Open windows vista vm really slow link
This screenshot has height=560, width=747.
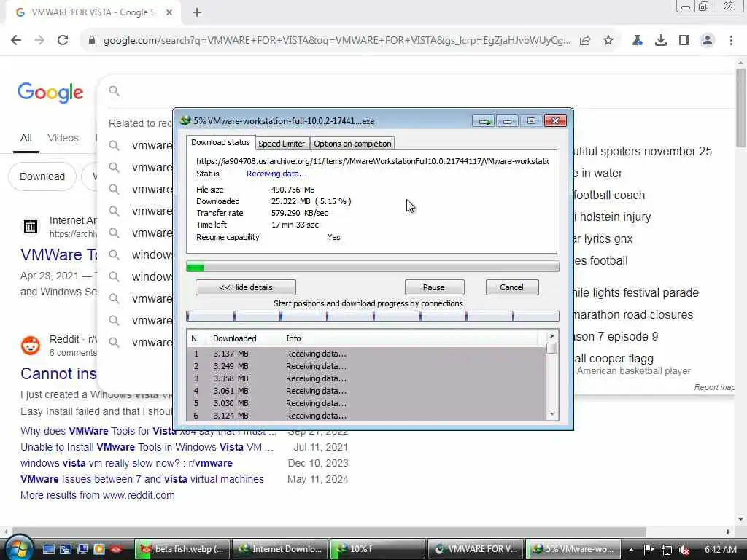point(127,463)
